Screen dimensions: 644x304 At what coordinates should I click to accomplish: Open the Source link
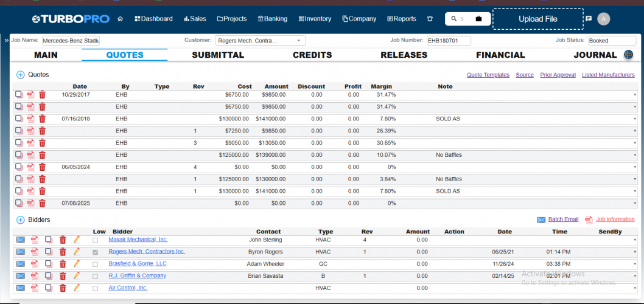pos(525,75)
